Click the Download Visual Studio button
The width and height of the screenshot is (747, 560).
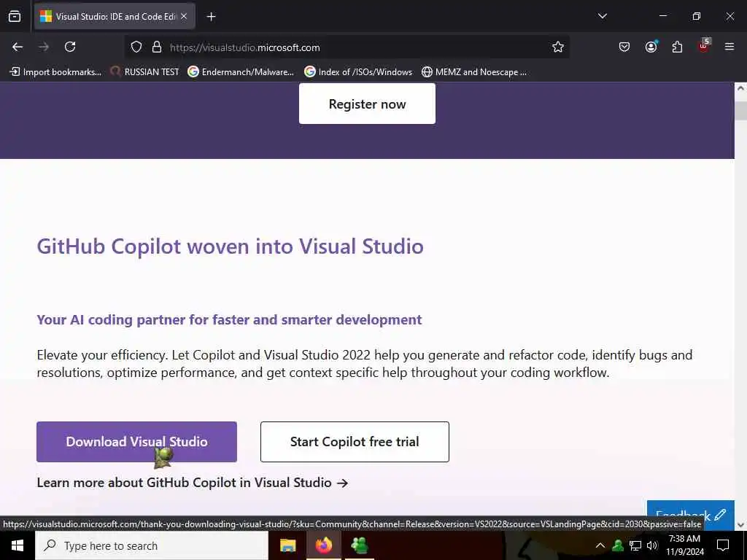coord(136,441)
